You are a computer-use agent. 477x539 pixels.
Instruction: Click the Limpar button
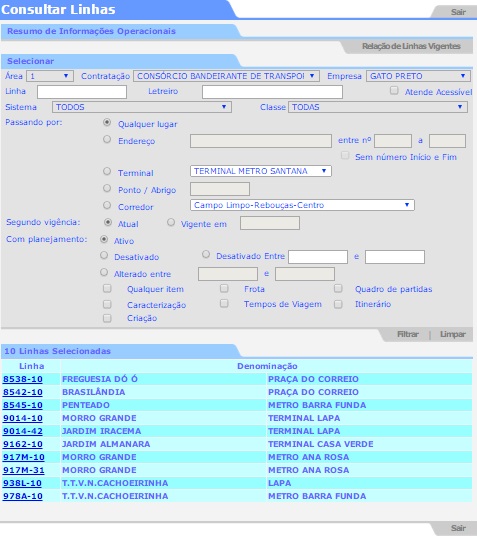pos(453,334)
